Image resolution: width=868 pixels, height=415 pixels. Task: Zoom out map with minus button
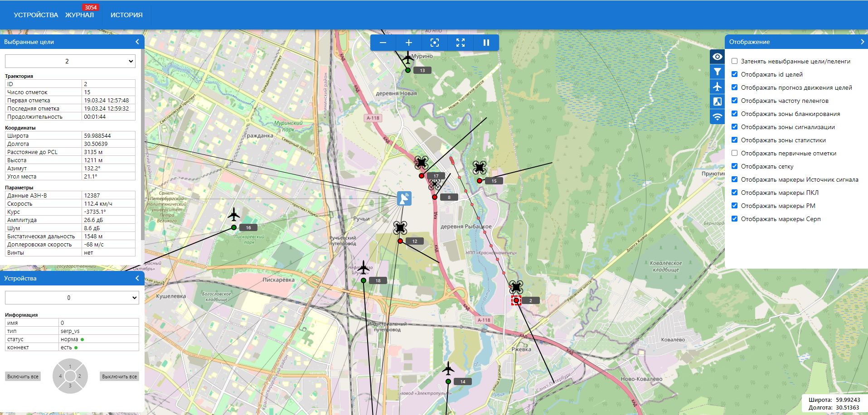tap(383, 43)
